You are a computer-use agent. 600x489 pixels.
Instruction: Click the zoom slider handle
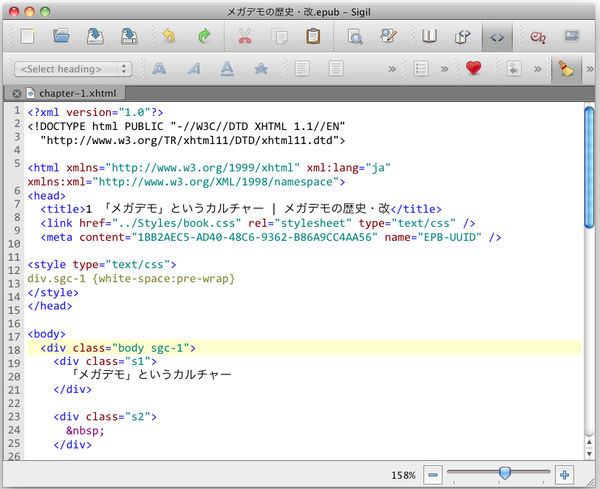505,473
